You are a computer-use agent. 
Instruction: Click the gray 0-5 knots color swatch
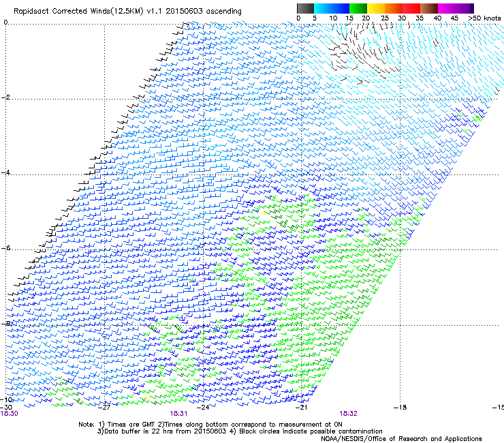pos(305,8)
